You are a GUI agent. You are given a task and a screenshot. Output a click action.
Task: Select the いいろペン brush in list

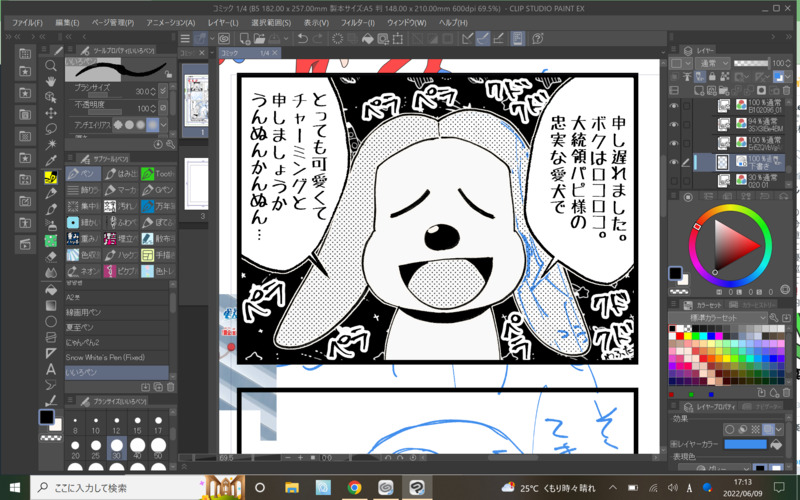116,372
